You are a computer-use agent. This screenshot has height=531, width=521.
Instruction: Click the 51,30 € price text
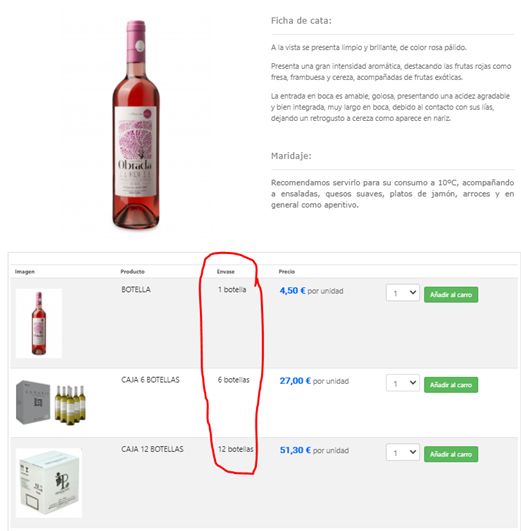coord(295,450)
